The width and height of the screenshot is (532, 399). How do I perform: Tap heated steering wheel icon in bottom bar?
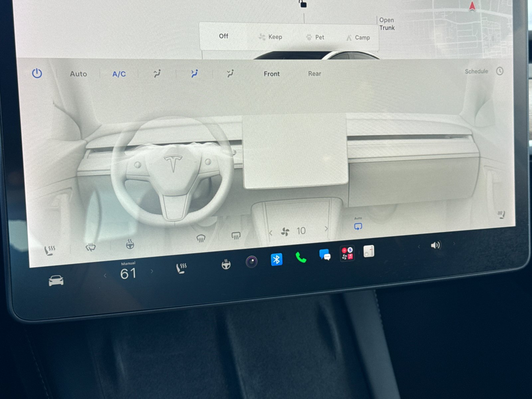click(x=226, y=264)
